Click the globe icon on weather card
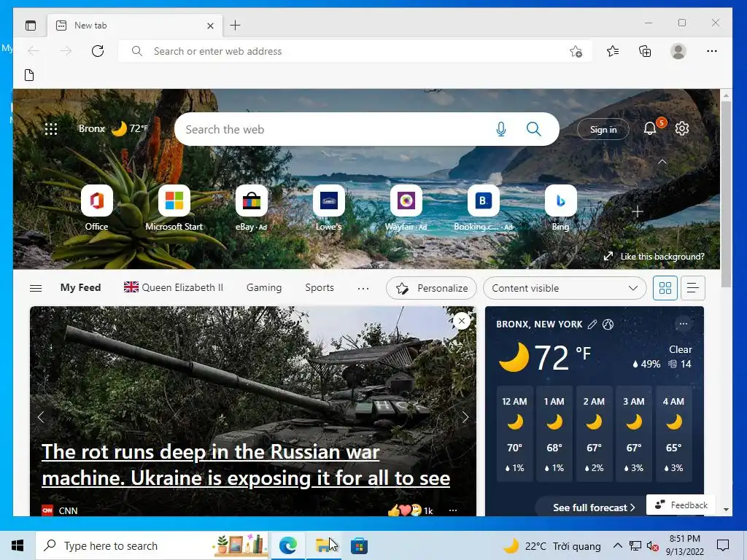Viewport: 747px width, 560px height. point(608,324)
